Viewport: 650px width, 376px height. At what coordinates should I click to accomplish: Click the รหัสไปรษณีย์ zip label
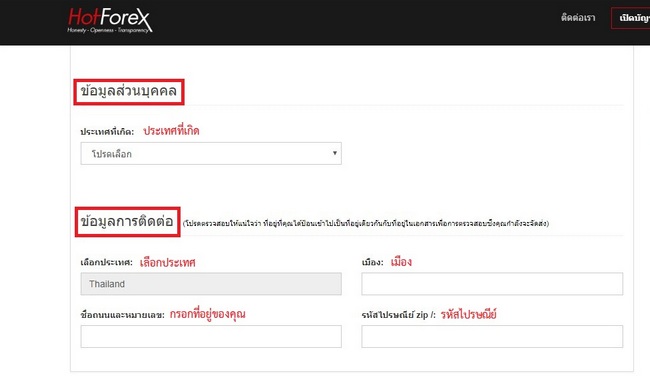coord(398,315)
